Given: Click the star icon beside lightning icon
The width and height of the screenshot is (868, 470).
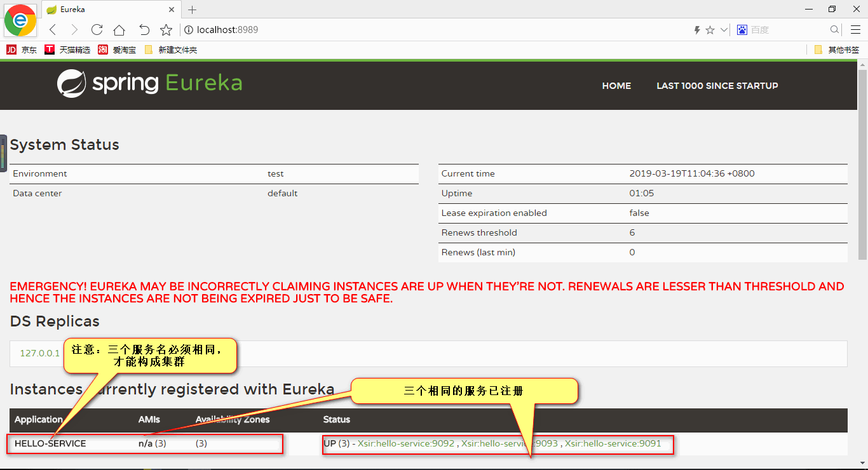Looking at the screenshot, I should (x=710, y=30).
